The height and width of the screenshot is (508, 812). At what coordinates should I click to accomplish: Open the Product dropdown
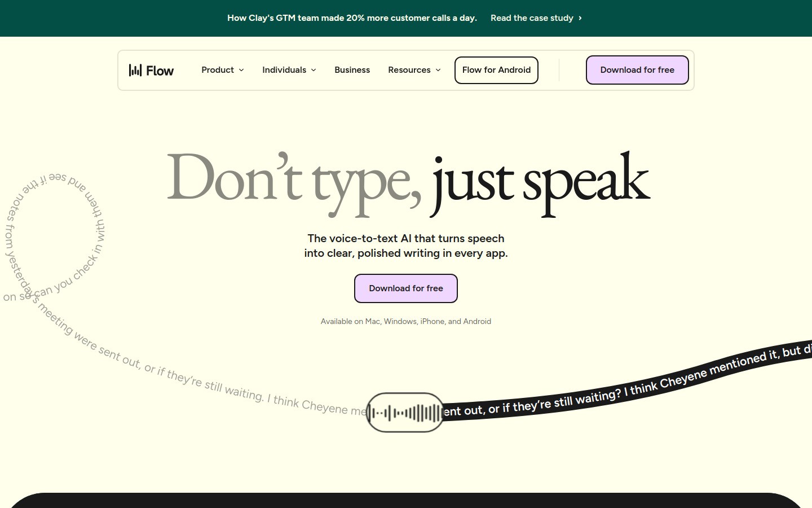(x=218, y=70)
